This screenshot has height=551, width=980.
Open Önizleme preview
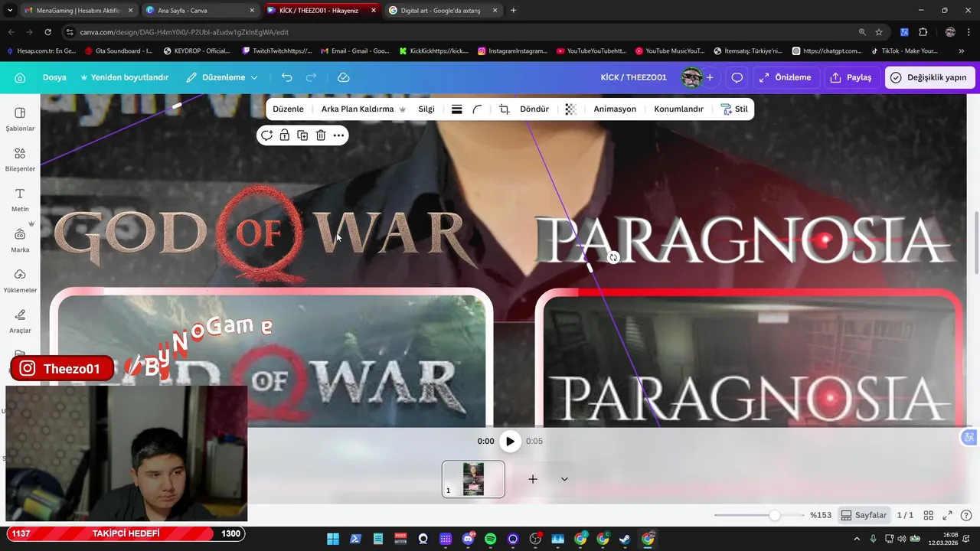[786, 77]
